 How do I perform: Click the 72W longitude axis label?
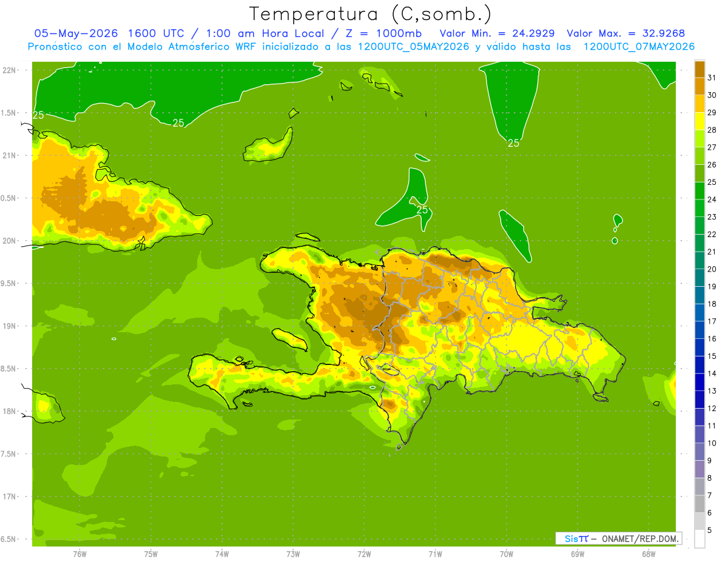(364, 554)
